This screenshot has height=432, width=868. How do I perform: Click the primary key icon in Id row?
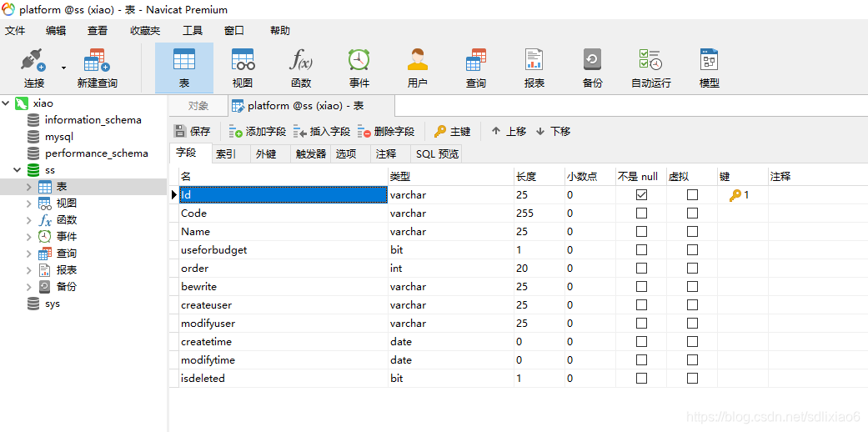pyautogui.click(x=735, y=195)
